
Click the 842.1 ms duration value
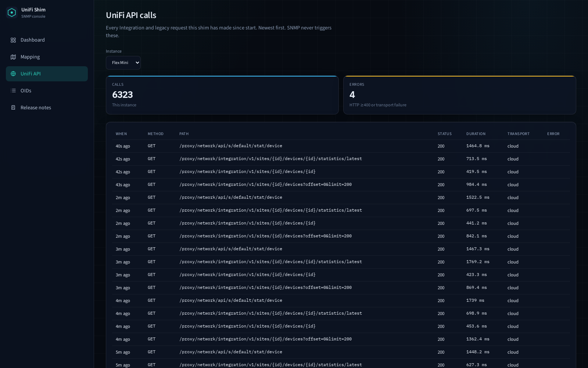pos(477,236)
